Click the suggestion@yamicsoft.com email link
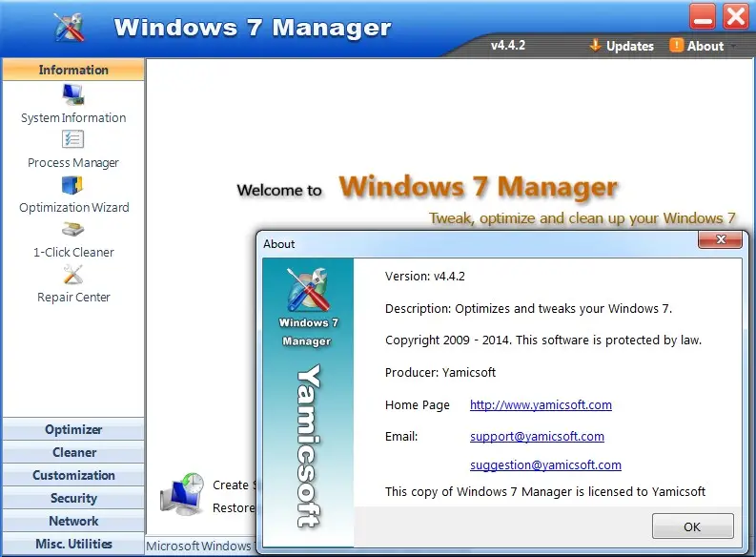The height and width of the screenshot is (557, 756). click(x=545, y=464)
